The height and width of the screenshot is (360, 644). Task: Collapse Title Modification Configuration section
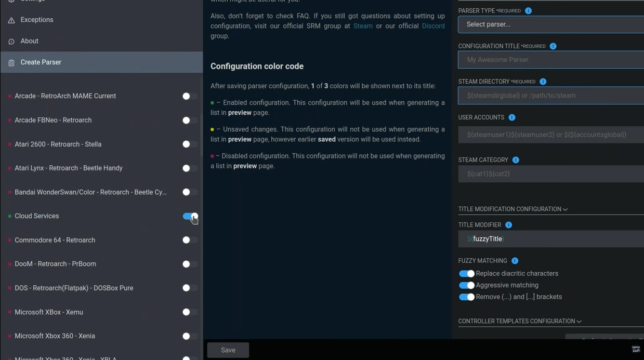512,209
